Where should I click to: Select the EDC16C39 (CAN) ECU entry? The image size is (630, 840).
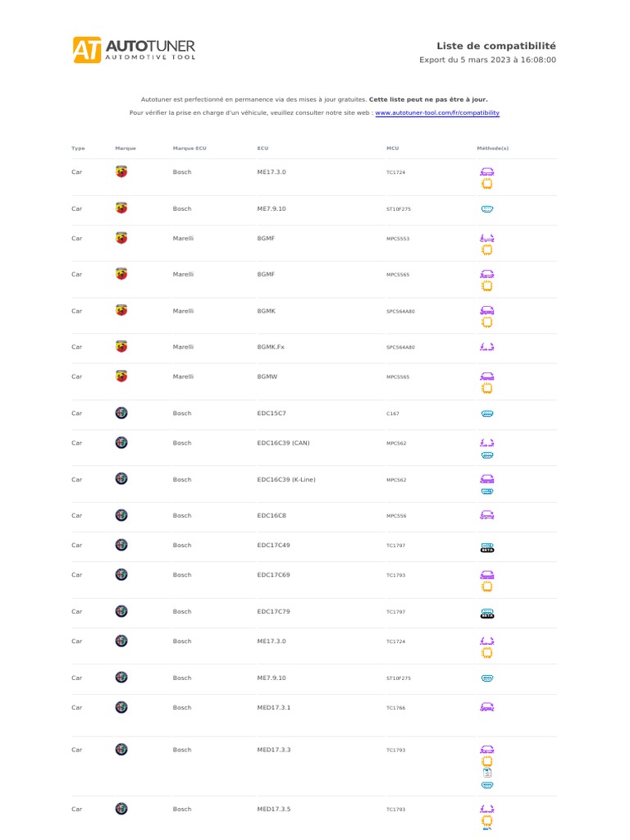point(283,443)
